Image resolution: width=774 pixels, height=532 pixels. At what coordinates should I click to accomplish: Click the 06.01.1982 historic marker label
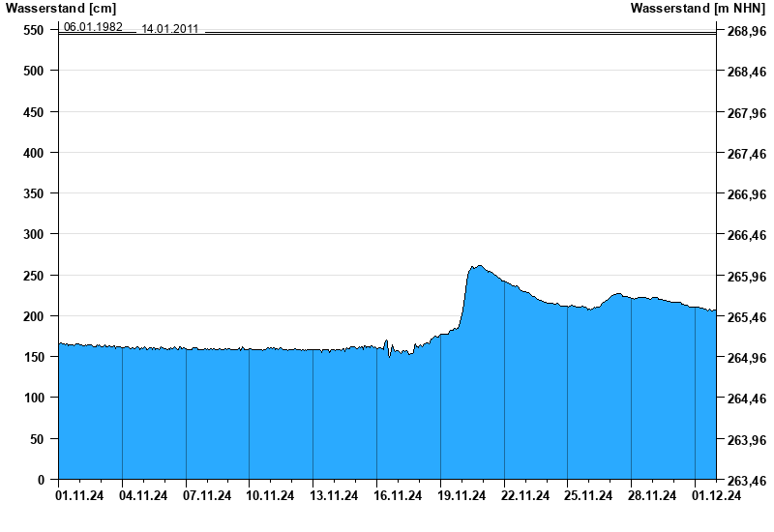[93, 27]
